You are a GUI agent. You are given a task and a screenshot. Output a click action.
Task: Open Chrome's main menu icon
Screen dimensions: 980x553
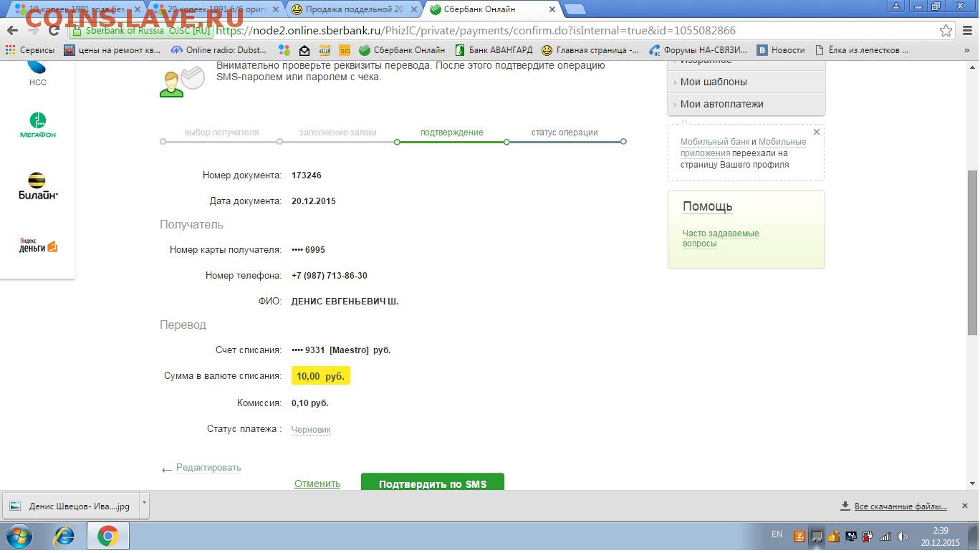(966, 31)
